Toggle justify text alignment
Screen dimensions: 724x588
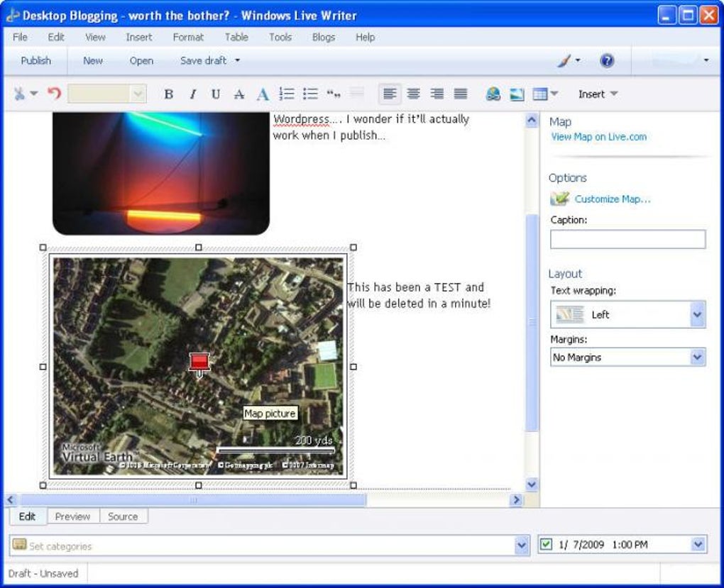pyautogui.click(x=461, y=94)
